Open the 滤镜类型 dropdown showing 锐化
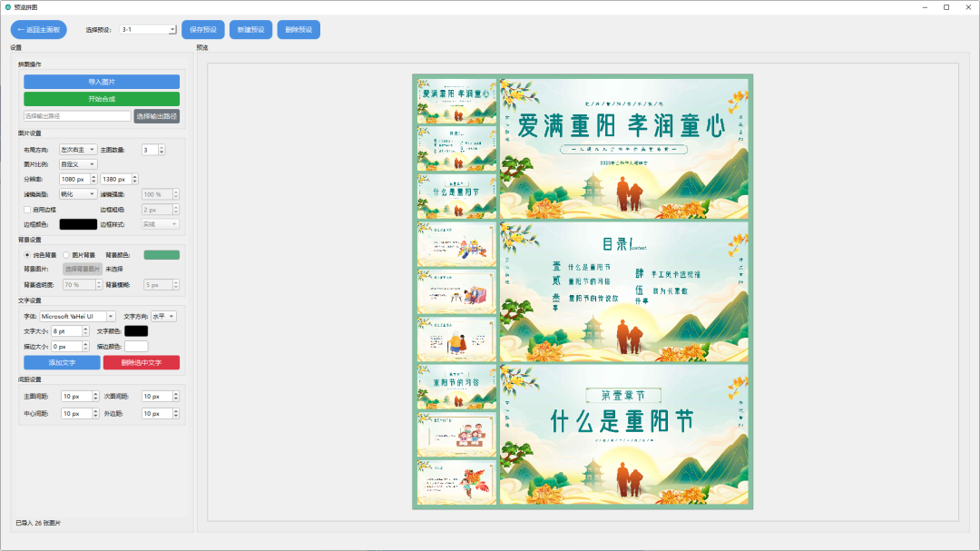This screenshot has height=551, width=980. coord(80,193)
